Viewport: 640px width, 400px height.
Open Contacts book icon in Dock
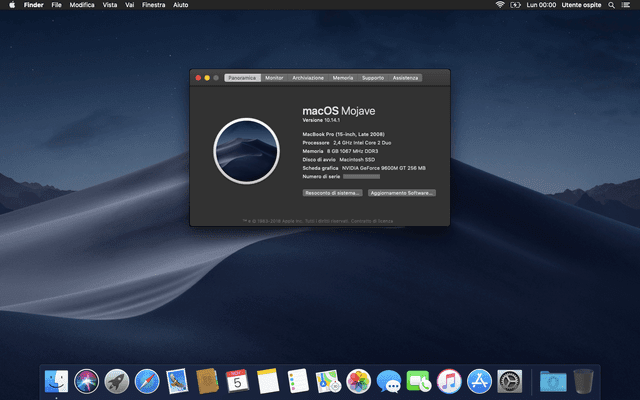click(207, 381)
